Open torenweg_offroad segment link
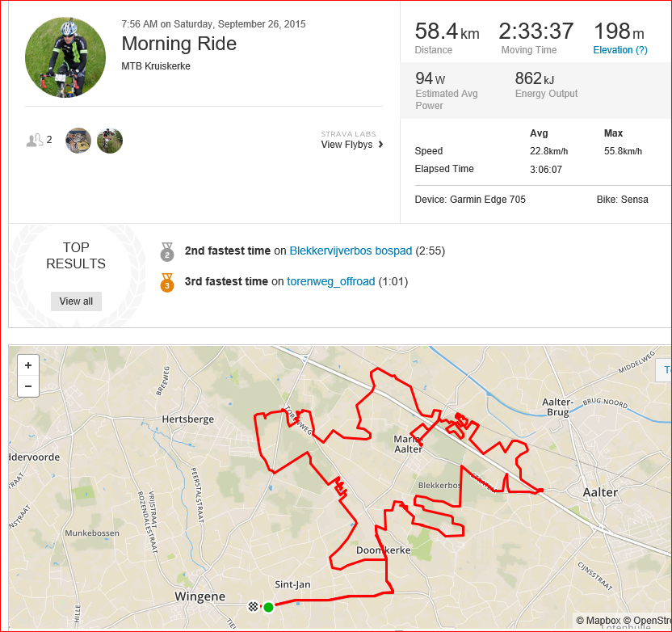This screenshot has height=632, width=672. [x=331, y=282]
